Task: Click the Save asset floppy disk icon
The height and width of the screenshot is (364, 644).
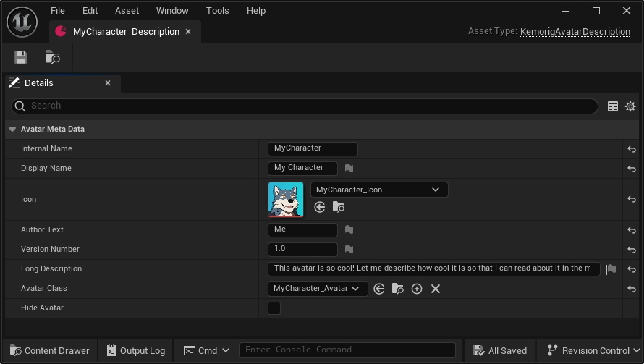Action: 21,57
